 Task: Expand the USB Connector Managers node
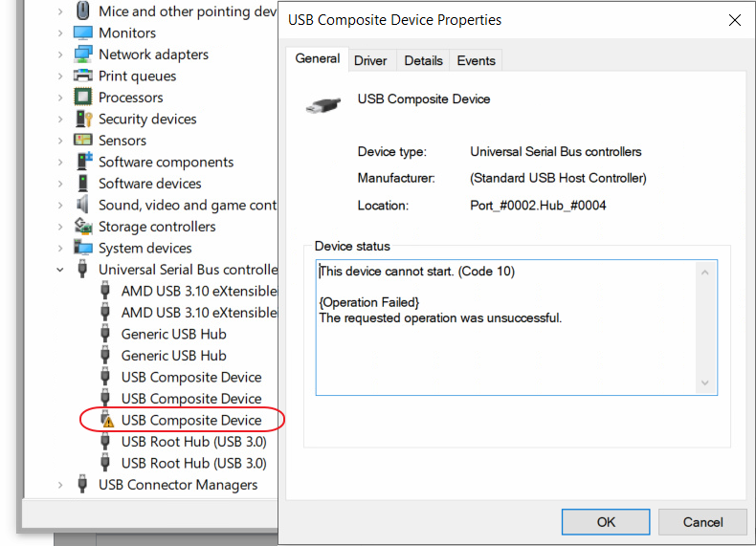[x=59, y=485]
